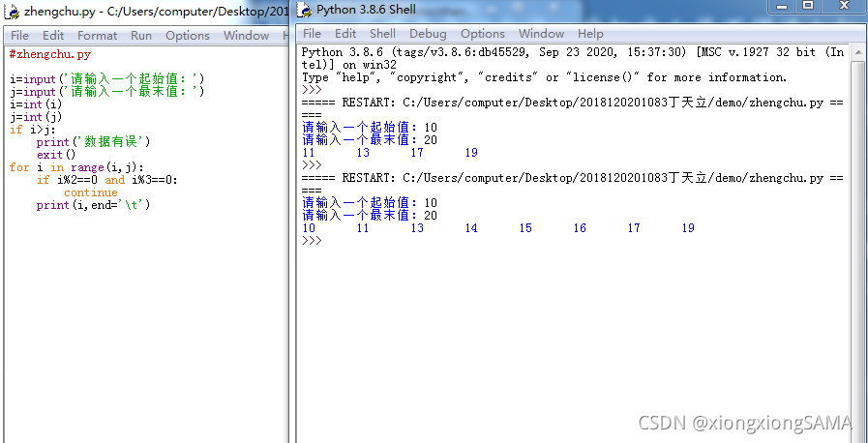
Task: Place cursor on 'i=int(i)' line
Action: click(36, 103)
